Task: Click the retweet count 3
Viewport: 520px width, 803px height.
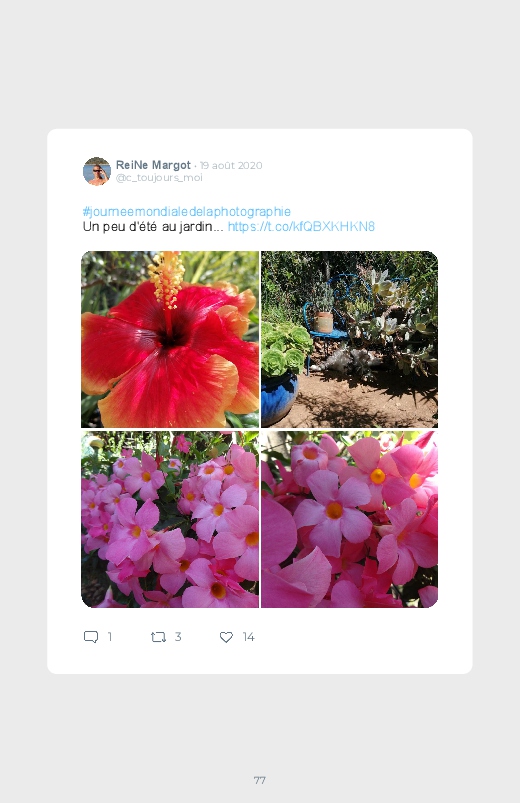Action: (x=178, y=637)
